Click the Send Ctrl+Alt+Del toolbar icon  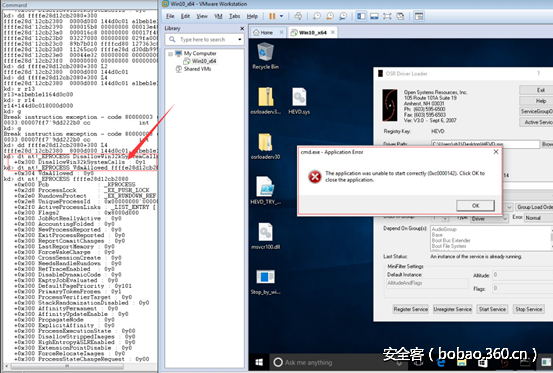(298, 16)
